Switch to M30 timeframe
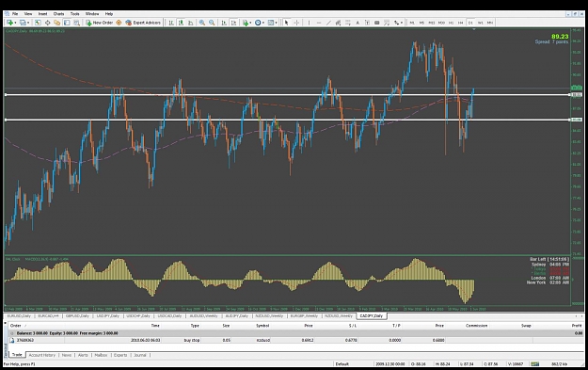The width and height of the screenshot is (588, 370). point(441,23)
